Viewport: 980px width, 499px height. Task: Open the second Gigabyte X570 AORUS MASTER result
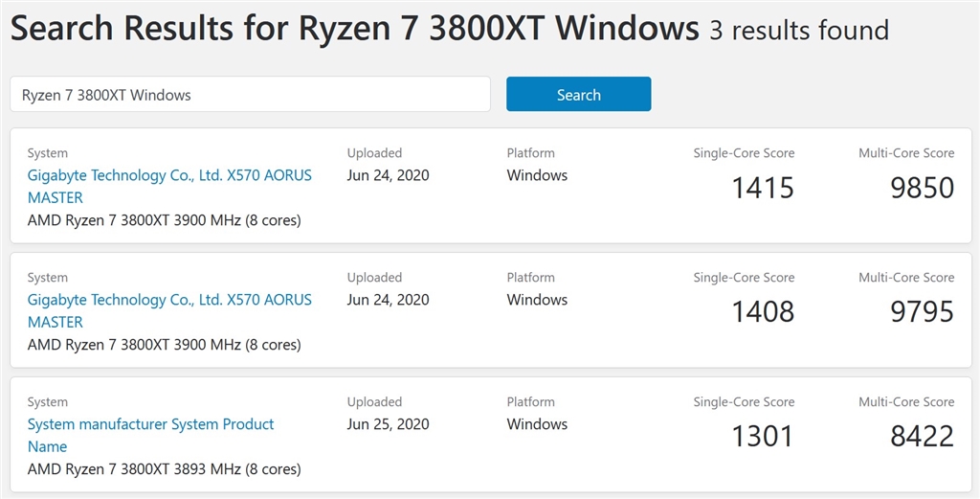coord(169,310)
